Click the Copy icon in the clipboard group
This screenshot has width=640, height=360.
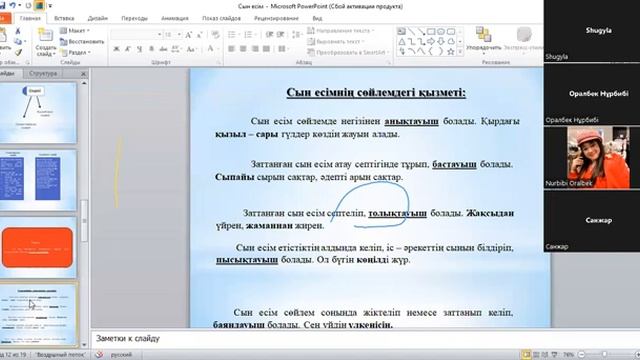[x=18, y=42]
